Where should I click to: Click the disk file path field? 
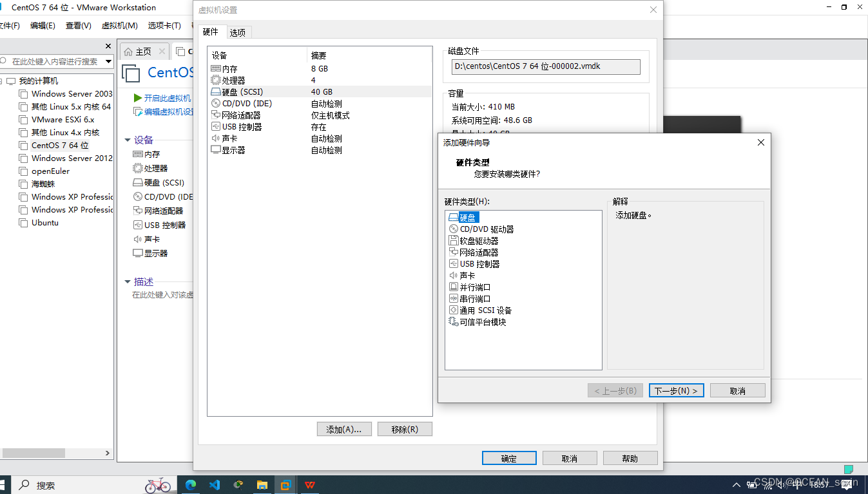(546, 67)
